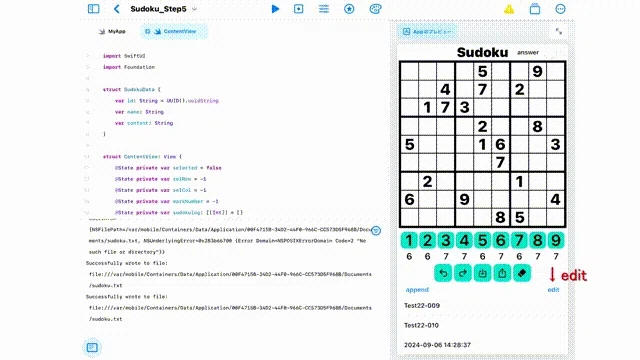The width and height of the screenshot is (640, 360).
Task: Click the 'selected = false' state line
Action: [168, 168]
